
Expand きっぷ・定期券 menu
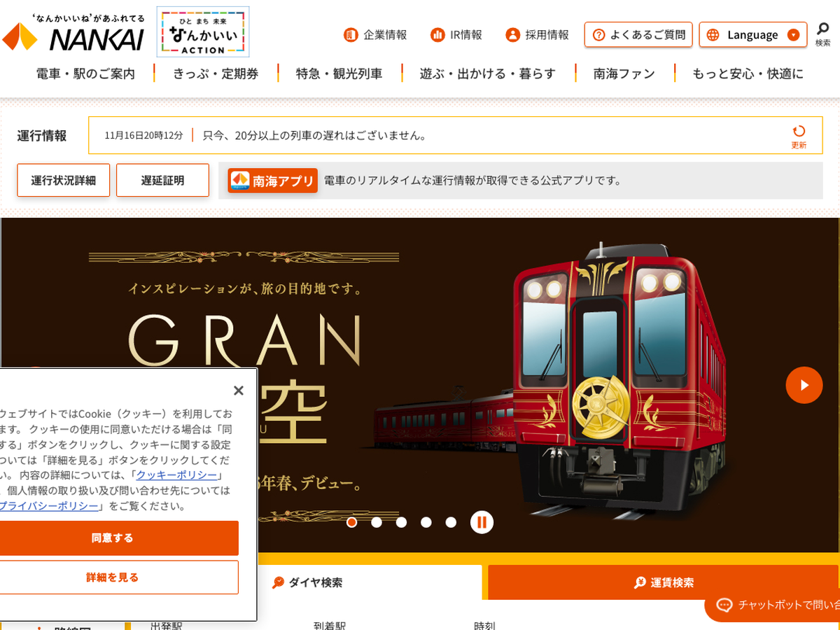(216, 73)
